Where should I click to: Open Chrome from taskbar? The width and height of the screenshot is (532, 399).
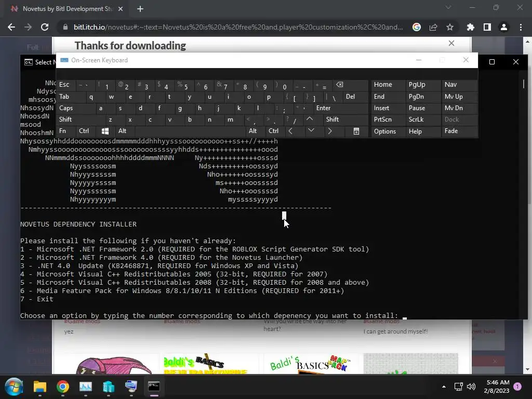[63, 387]
